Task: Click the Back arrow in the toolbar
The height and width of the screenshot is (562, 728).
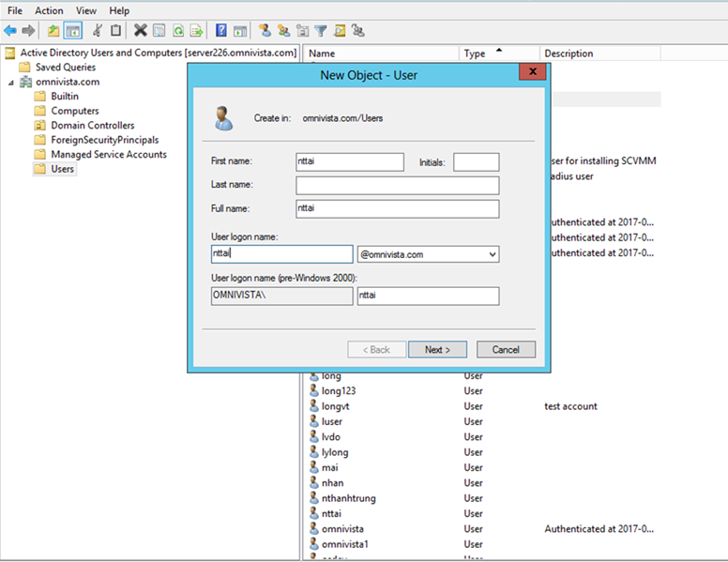Action: [10, 31]
